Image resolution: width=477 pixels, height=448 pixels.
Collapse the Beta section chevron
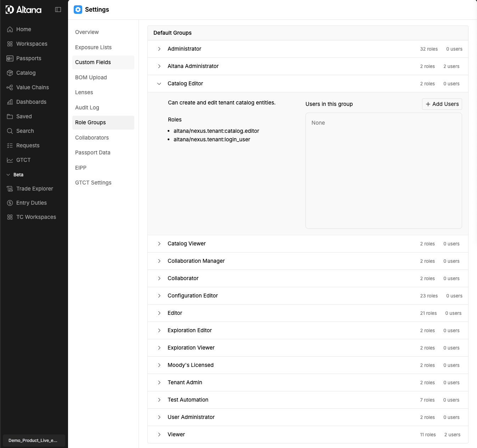click(8, 175)
